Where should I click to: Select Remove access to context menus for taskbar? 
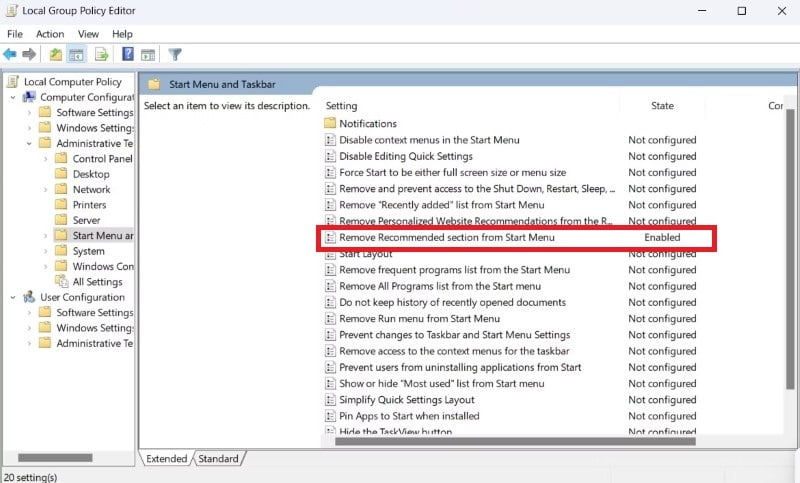pyautogui.click(x=454, y=351)
